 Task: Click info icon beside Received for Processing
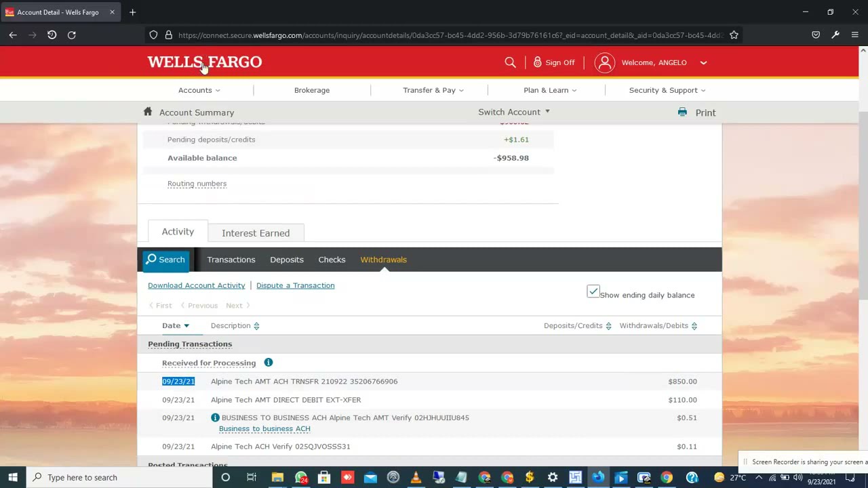268,363
